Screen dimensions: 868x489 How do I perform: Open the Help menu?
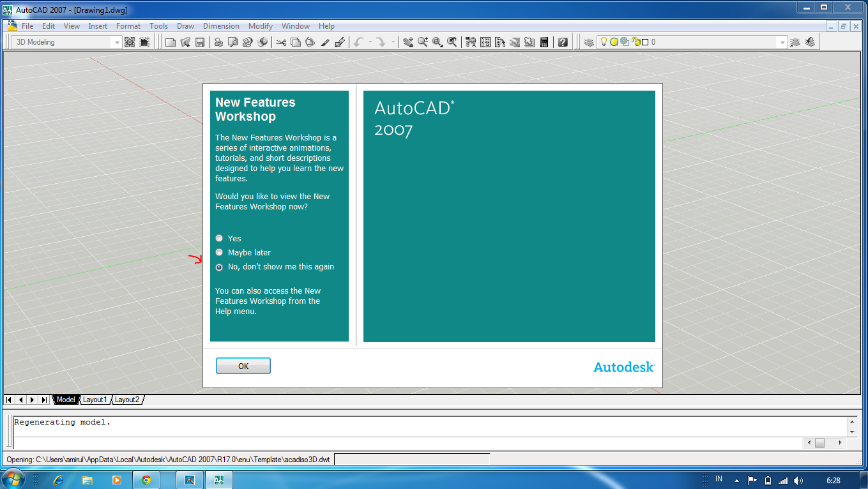pyautogui.click(x=326, y=26)
